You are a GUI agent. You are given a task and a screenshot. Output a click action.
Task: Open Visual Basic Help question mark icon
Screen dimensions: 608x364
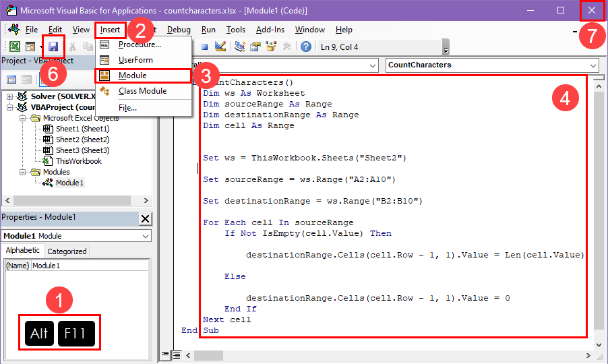click(306, 47)
